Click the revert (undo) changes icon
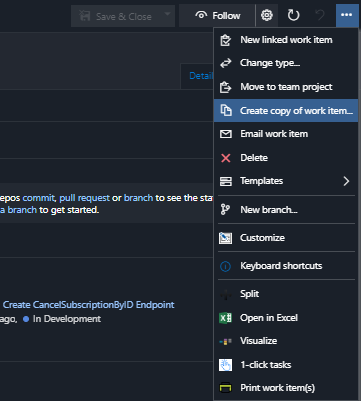The height and width of the screenshot is (401, 361). (320, 15)
